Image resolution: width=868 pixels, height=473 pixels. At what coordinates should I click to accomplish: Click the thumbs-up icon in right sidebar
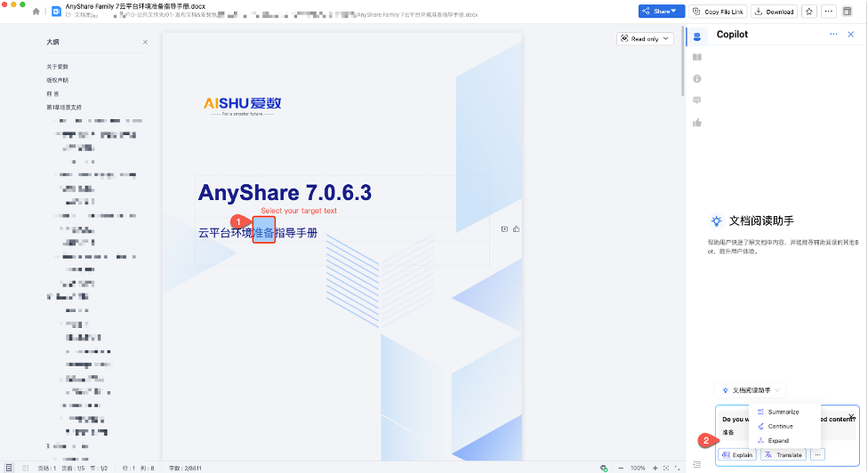(697, 123)
